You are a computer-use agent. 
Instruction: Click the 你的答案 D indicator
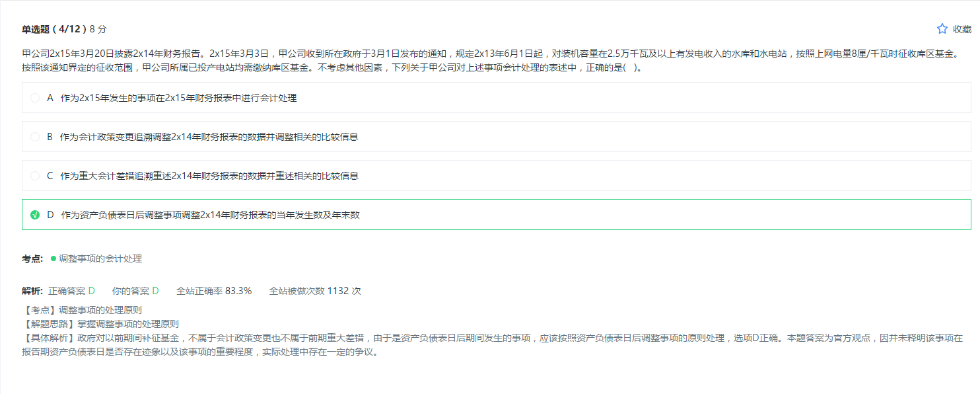pos(135,291)
